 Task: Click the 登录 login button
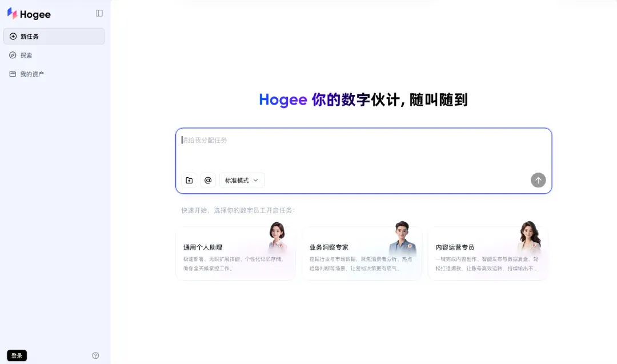coord(16,355)
